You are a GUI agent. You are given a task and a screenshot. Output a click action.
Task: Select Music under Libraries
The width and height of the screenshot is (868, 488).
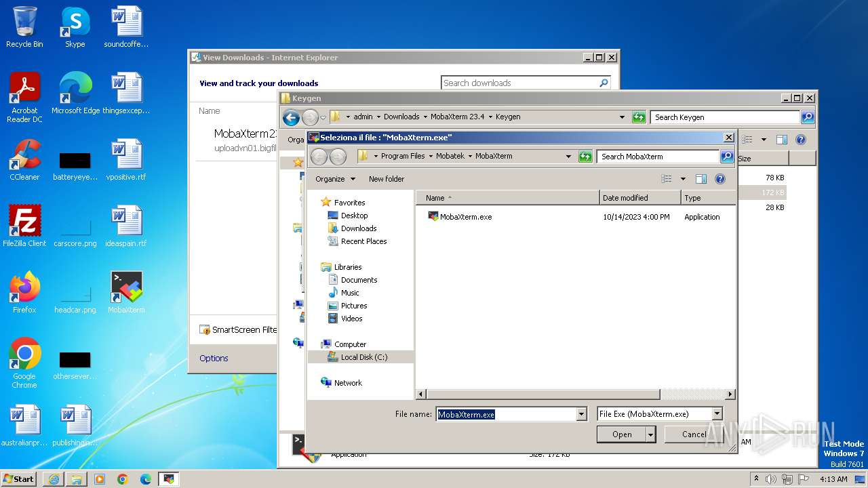(350, 293)
